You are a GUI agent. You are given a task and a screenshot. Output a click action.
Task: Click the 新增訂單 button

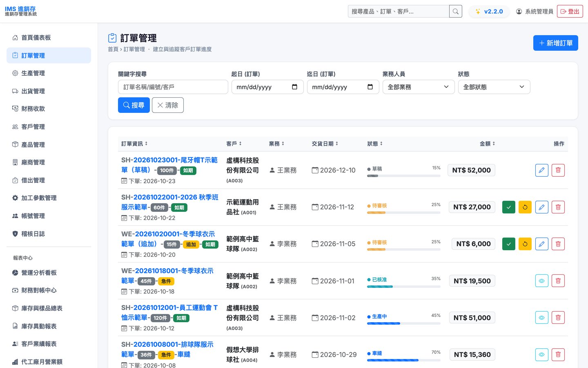pos(555,43)
